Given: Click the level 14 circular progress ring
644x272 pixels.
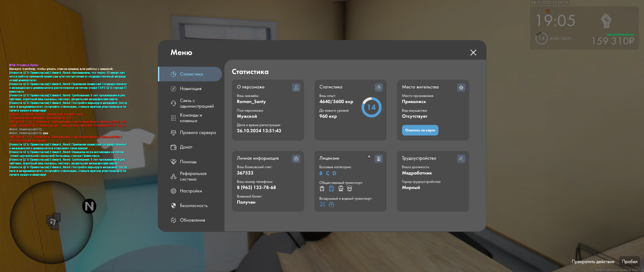Looking at the screenshot, I should [x=371, y=107].
